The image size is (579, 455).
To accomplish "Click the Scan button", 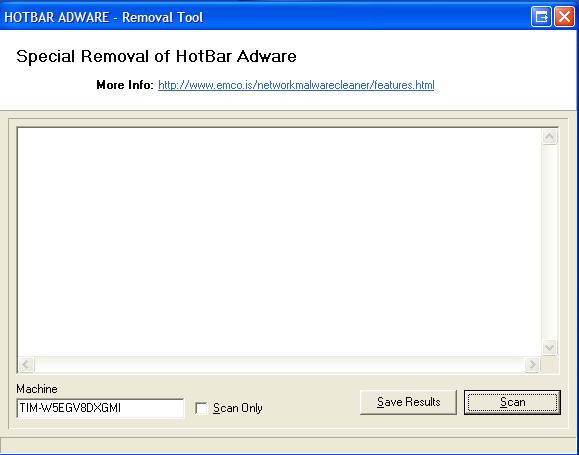I will [x=512, y=402].
